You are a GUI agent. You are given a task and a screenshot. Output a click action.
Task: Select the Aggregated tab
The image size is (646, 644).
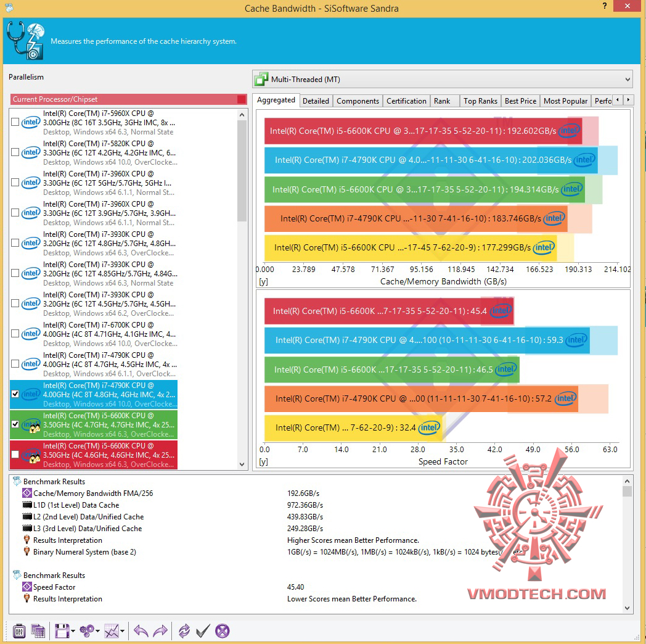tap(276, 100)
